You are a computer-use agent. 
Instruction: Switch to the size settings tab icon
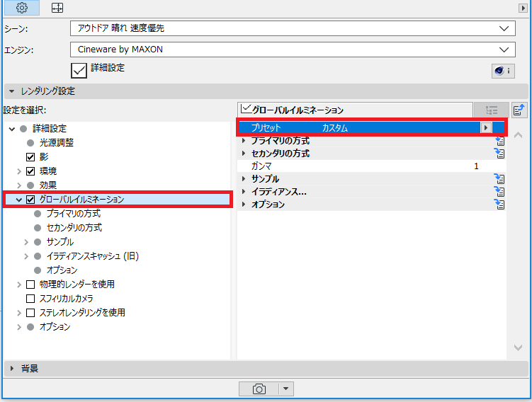coord(57,8)
